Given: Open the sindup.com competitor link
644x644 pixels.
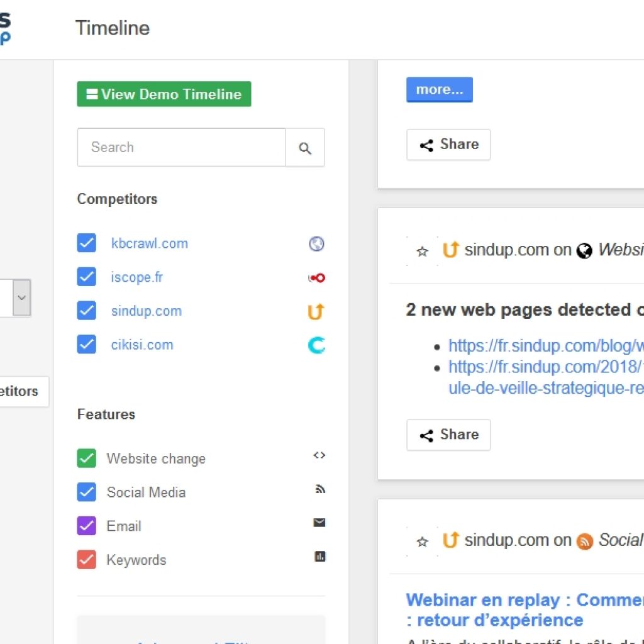Looking at the screenshot, I should pos(146,311).
